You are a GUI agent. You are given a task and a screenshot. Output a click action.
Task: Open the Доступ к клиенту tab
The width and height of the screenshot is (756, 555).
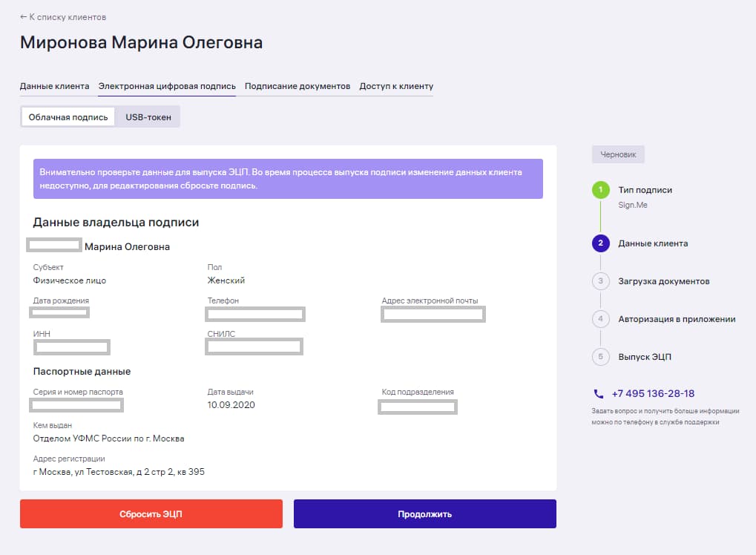coord(396,86)
